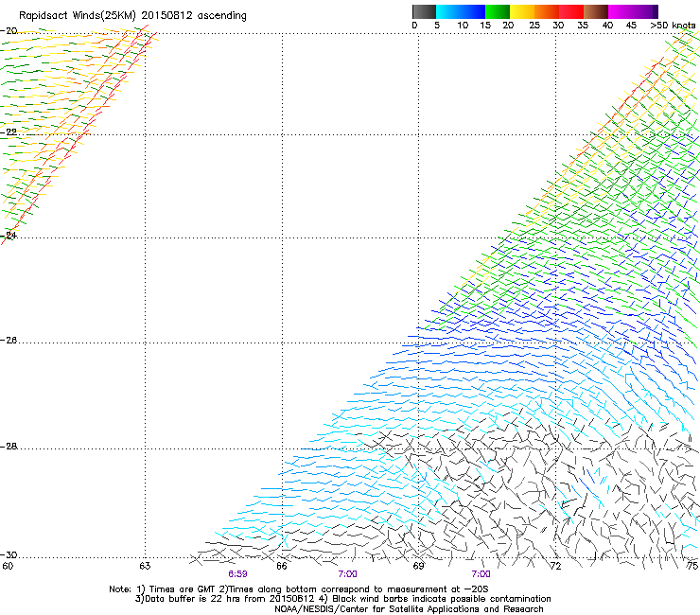Select the '-24' latitude axis label
Viewport: 700px width, 615px height.
point(9,236)
